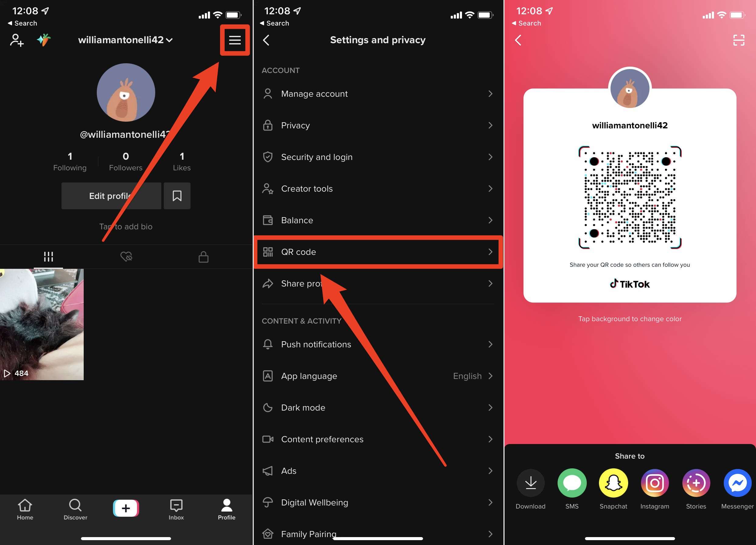Tap Edit profile button
The height and width of the screenshot is (545, 756).
pos(111,195)
